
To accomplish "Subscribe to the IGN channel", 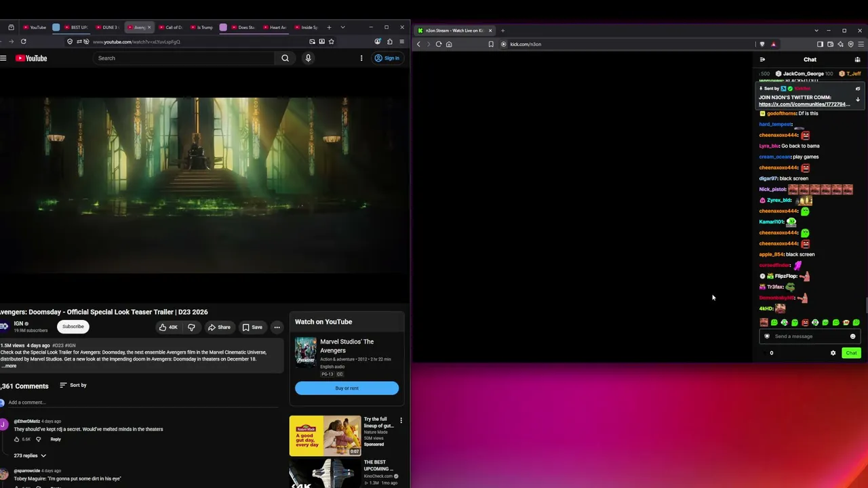I will [73, 327].
